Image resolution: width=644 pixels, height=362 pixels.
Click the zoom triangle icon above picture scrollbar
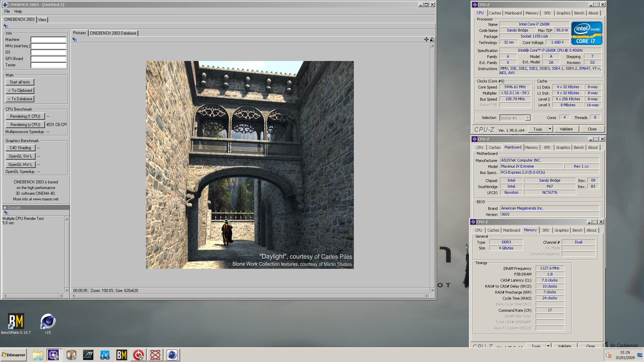coord(432,40)
